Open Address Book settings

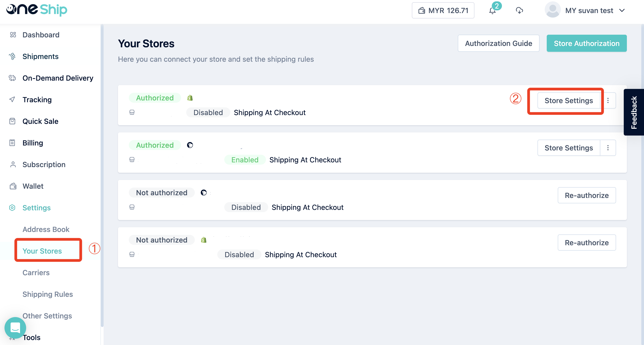pos(46,229)
